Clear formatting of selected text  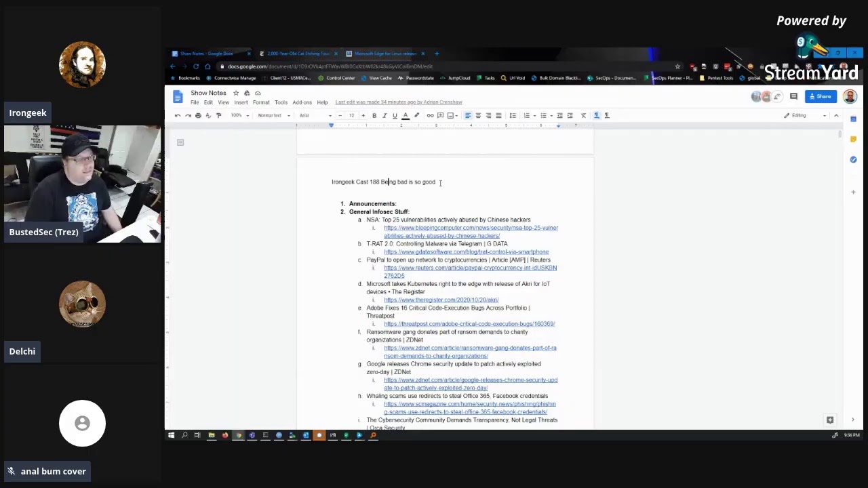coord(583,115)
